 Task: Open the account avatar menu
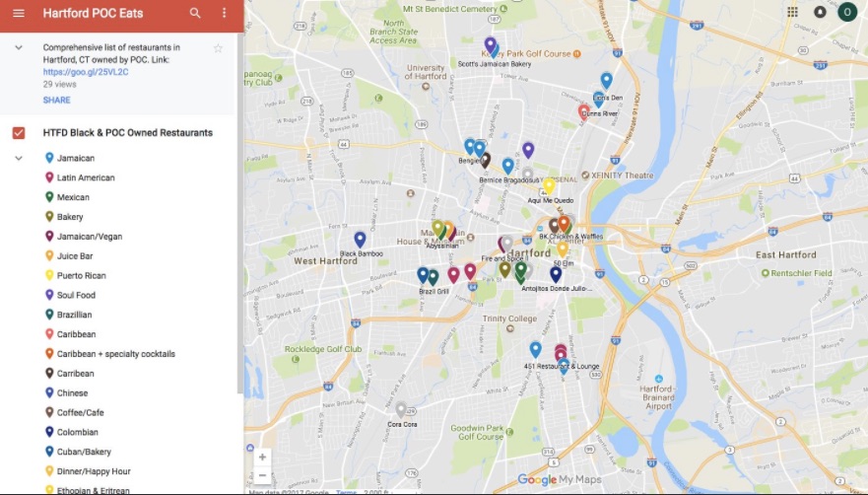tap(847, 12)
